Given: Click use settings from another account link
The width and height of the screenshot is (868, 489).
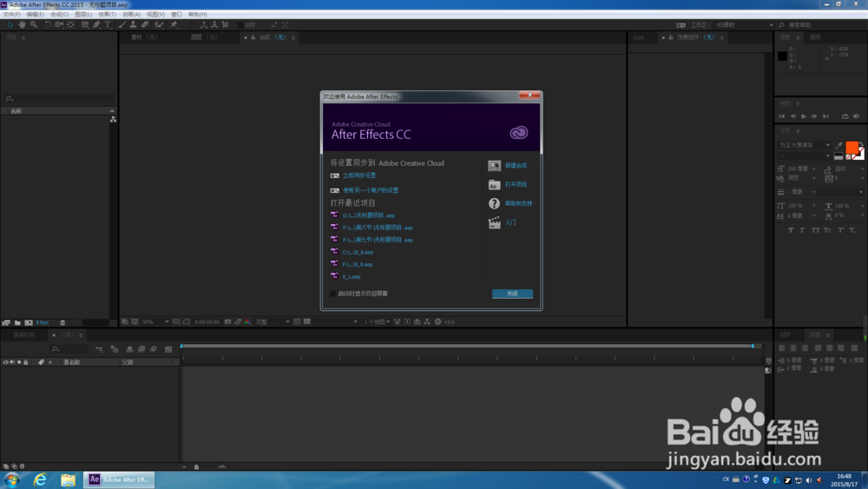Looking at the screenshot, I should 371,190.
